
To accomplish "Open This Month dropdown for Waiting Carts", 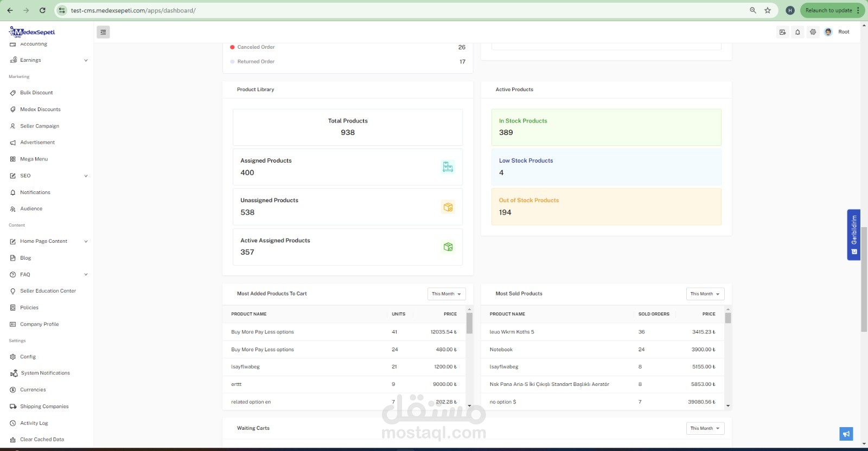I will (705, 428).
